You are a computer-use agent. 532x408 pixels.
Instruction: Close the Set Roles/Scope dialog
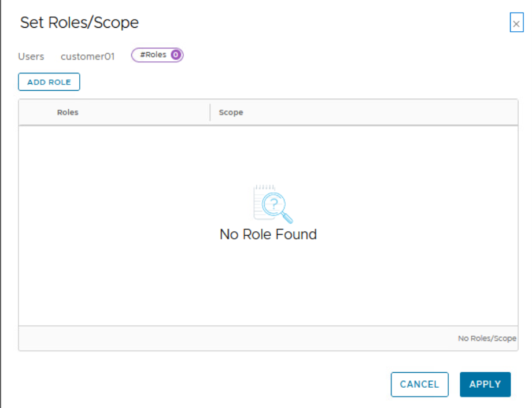pyautogui.click(x=516, y=24)
